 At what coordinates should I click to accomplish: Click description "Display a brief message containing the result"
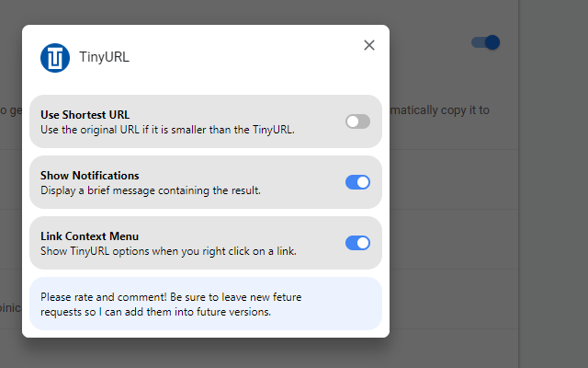coord(151,190)
